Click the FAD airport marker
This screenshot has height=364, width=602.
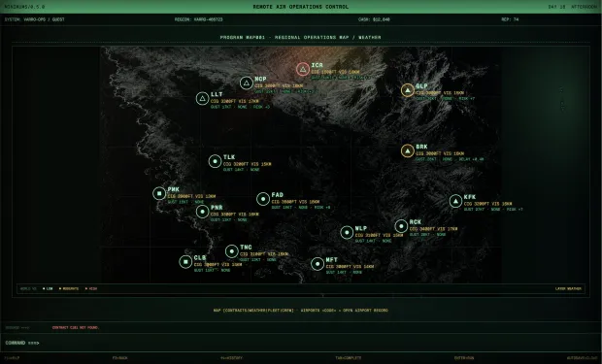click(x=263, y=199)
